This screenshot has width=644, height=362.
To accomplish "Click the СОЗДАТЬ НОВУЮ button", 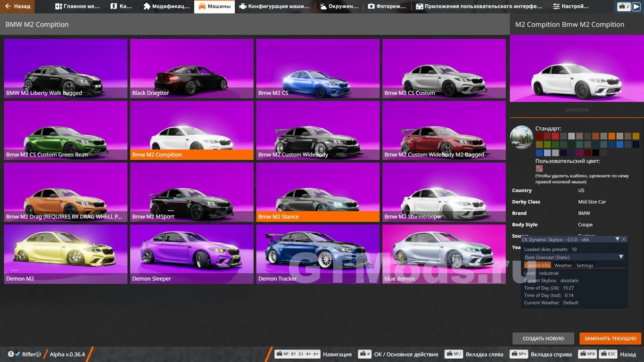I will click(543, 338).
